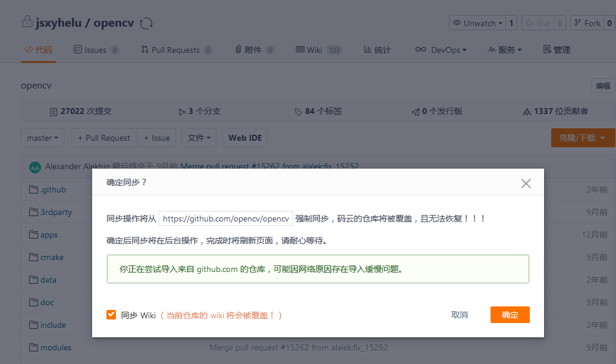Click the modules row commit message
The width and height of the screenshot is (616, 364).
point(298,347)
